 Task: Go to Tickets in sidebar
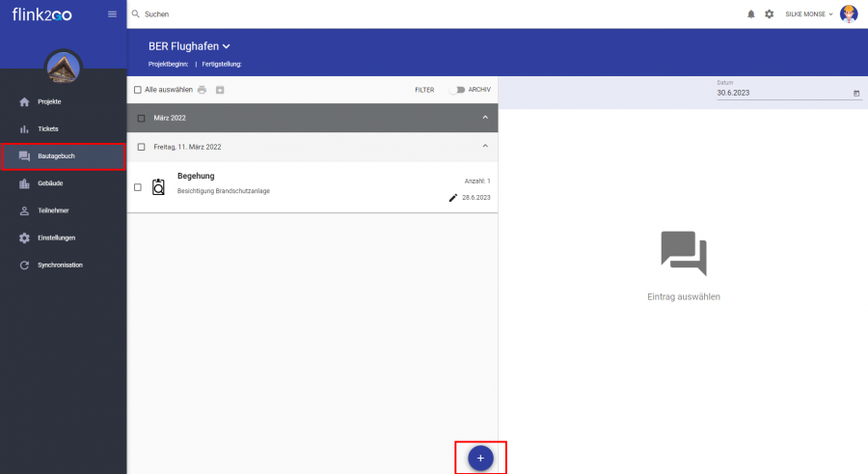[x=48, y=128]
